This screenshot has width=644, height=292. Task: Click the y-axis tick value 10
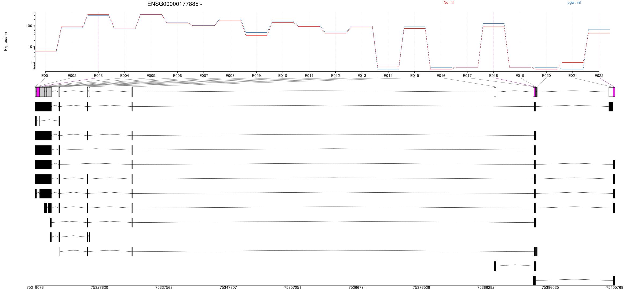[x=30, y=47]
